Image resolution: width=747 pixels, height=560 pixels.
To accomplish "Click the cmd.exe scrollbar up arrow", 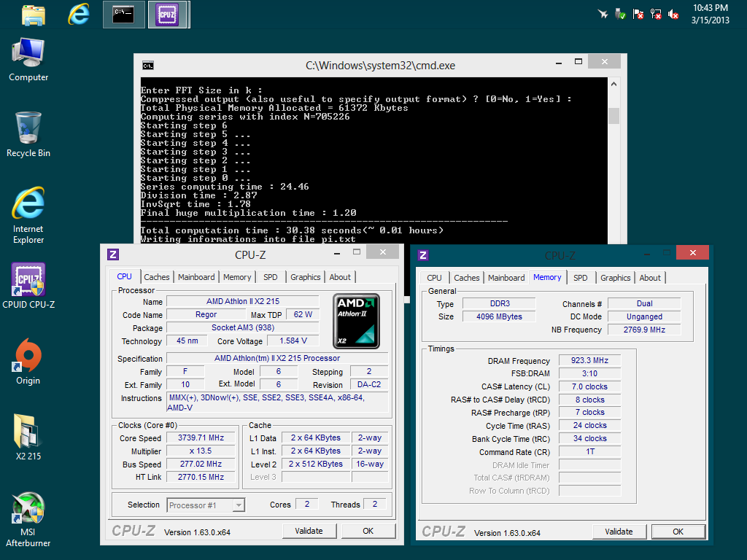I will tap(614, 85).
